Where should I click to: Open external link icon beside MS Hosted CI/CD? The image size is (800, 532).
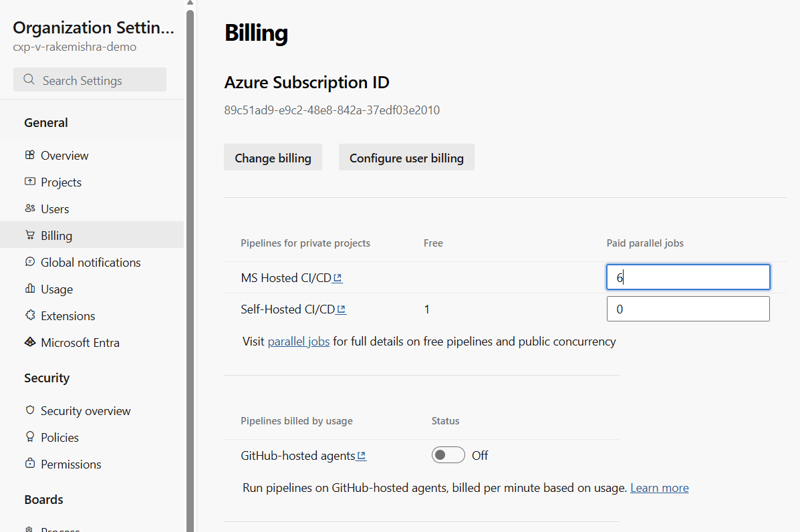[338, 278]
